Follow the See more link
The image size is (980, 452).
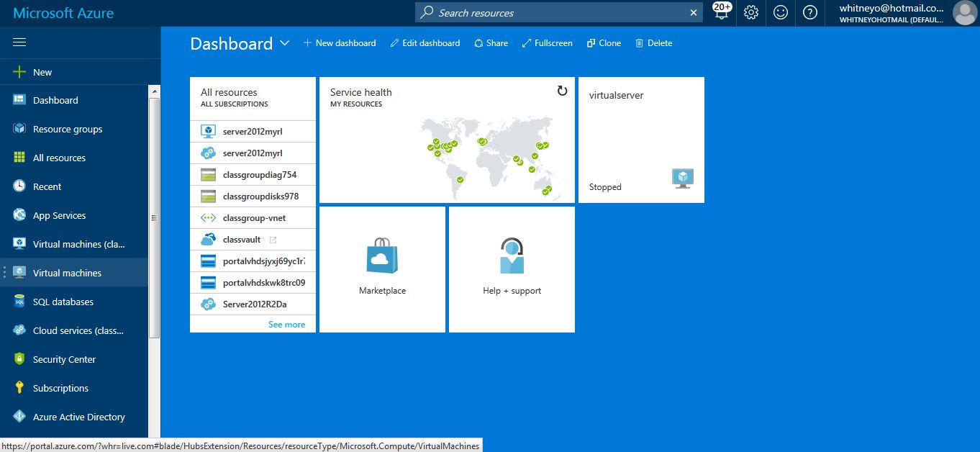pyautogui.click(x=286, y=325)
